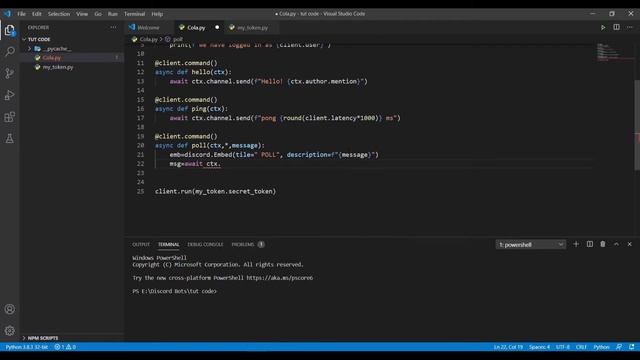Screen dimensions: 640x360
Task: Open notifications bell in status bar
Action: [x=632, y=347]
